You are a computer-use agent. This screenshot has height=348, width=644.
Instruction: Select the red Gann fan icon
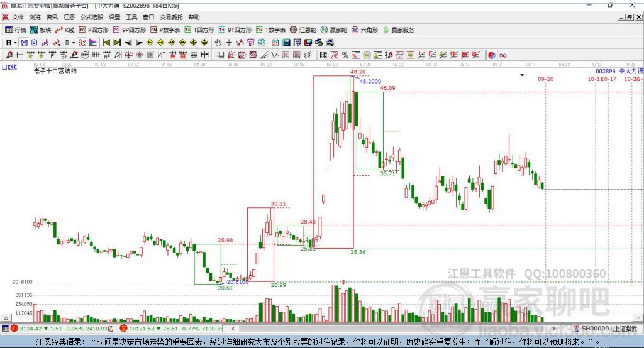click(231, 55)
